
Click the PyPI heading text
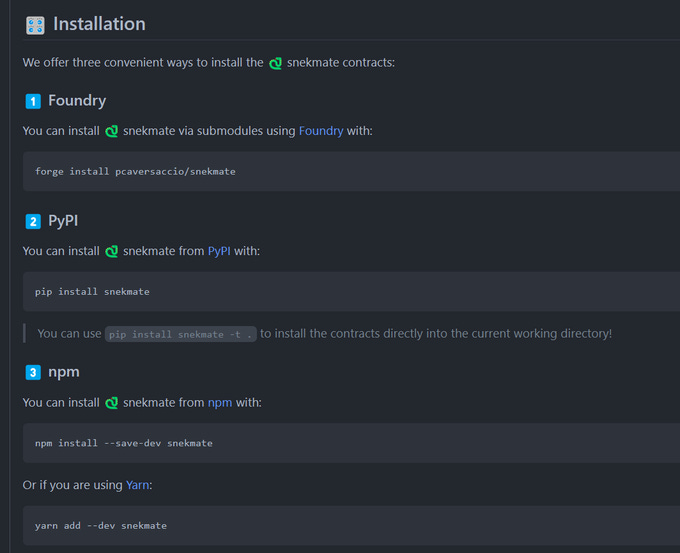pos(63,221)
